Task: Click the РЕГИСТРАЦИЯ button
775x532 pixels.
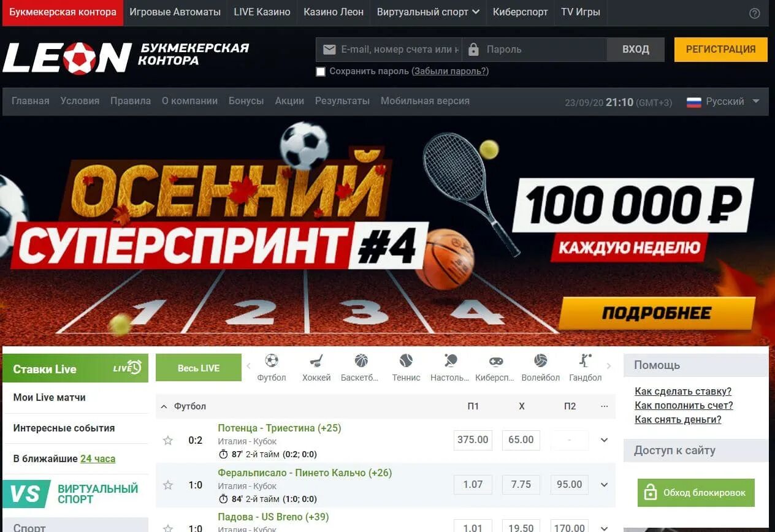Action: pyautogui.click(x=720, y=50)
